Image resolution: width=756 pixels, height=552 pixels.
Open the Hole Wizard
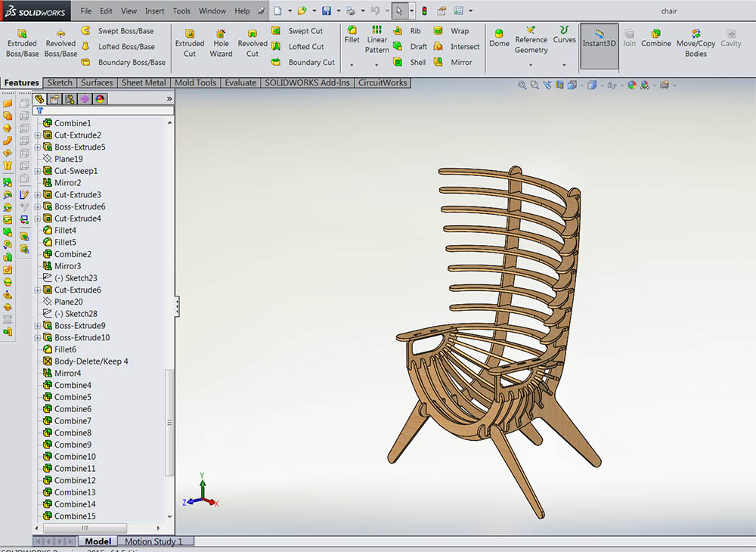point(221,43)
